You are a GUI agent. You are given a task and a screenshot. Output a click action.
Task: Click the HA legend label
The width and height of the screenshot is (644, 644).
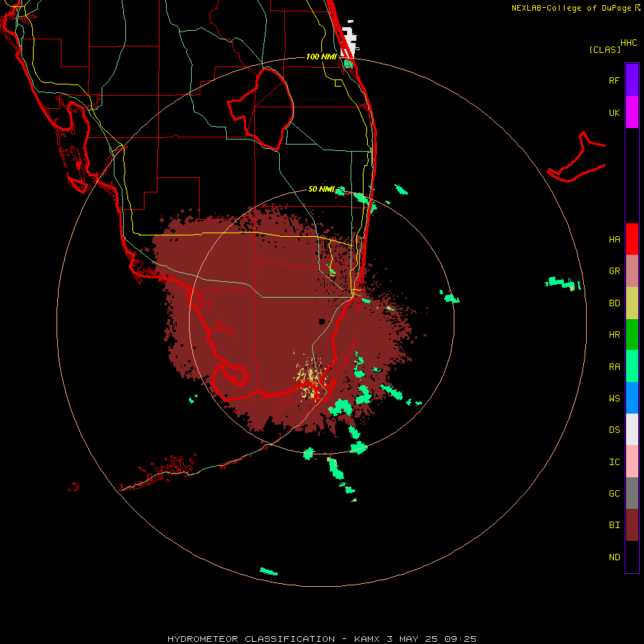pos(614,239)
